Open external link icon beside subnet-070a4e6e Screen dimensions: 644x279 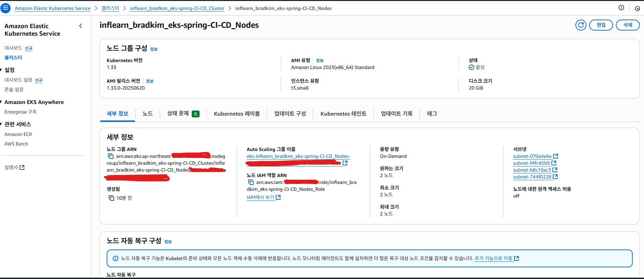(x=556, y=156)
